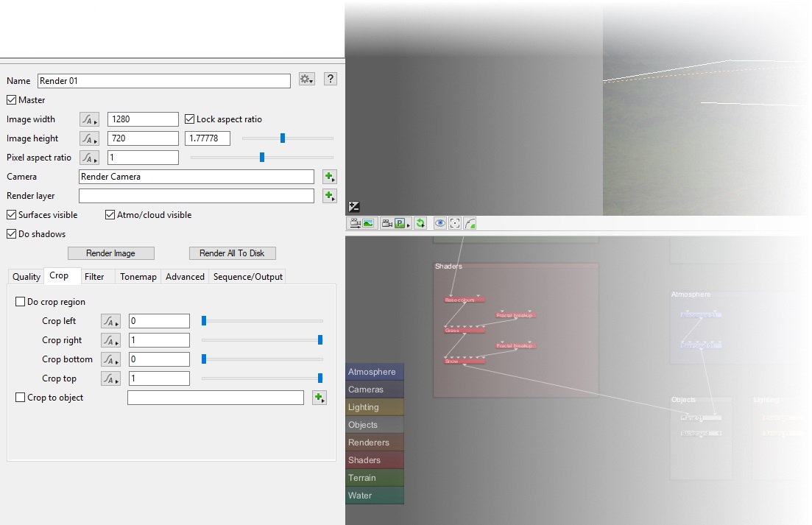Select Shaders in node group list
This screenshot has height=525, width=812.
point(375,459)
